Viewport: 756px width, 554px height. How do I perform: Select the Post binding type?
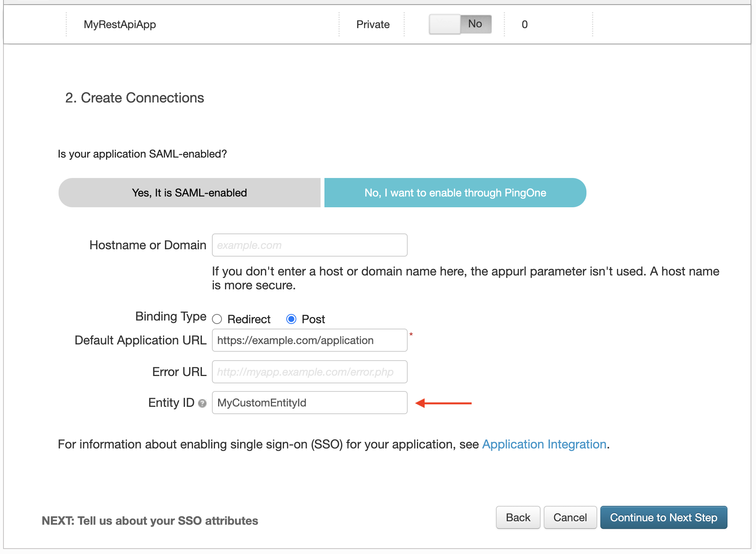291,319
